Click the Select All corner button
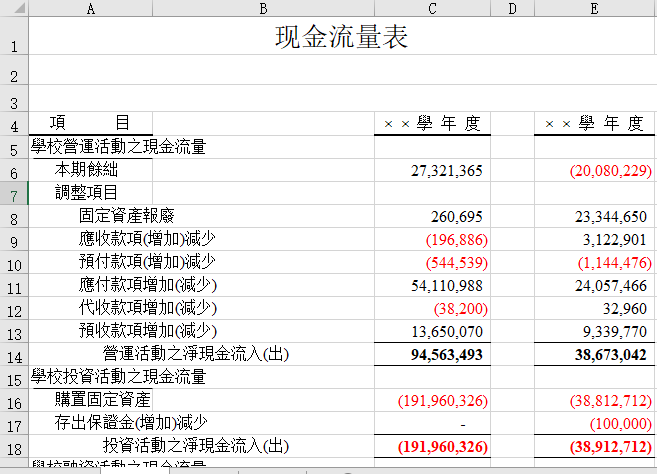This screenshot has height=474, width=657. 14,9
